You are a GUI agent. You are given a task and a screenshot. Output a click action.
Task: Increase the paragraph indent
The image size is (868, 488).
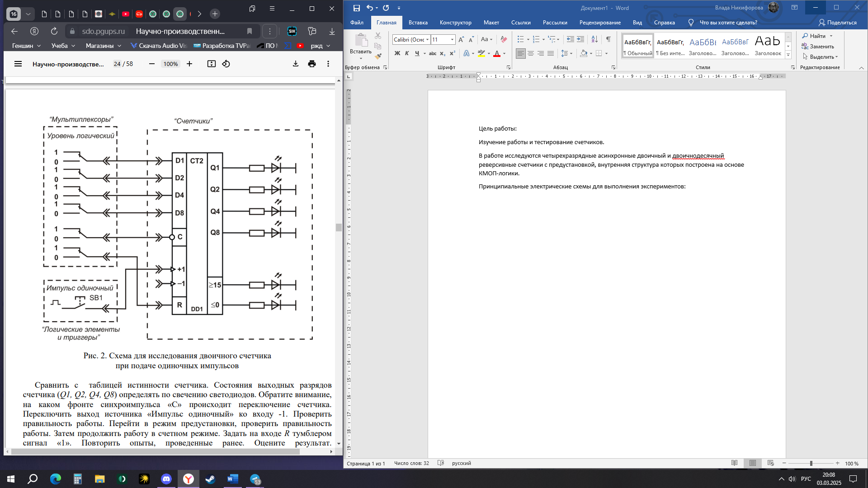(580, 40)
